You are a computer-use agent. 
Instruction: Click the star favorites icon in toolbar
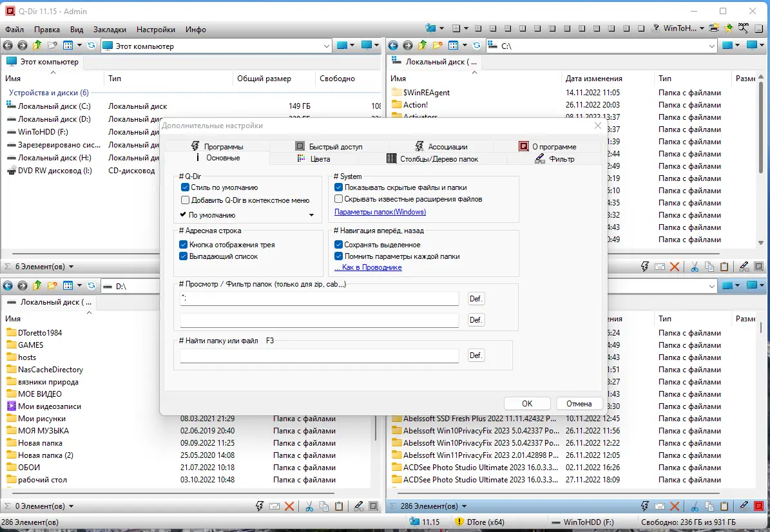coord(729,28)
